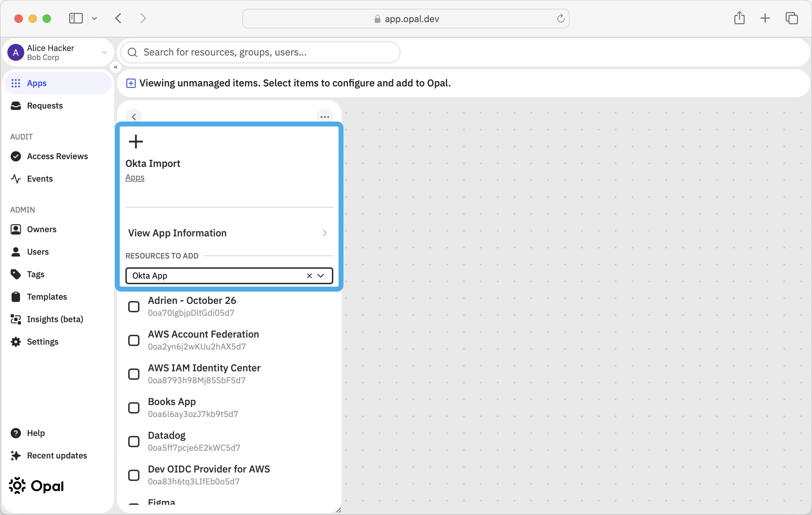Open the panel three-dots more menu
812x515 pixels.
pyautogui.click(x=325, y=117)
